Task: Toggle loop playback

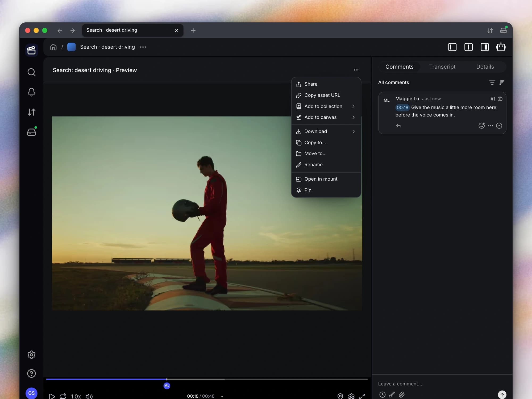Action: pyautogui.click(x=63, y=396)
